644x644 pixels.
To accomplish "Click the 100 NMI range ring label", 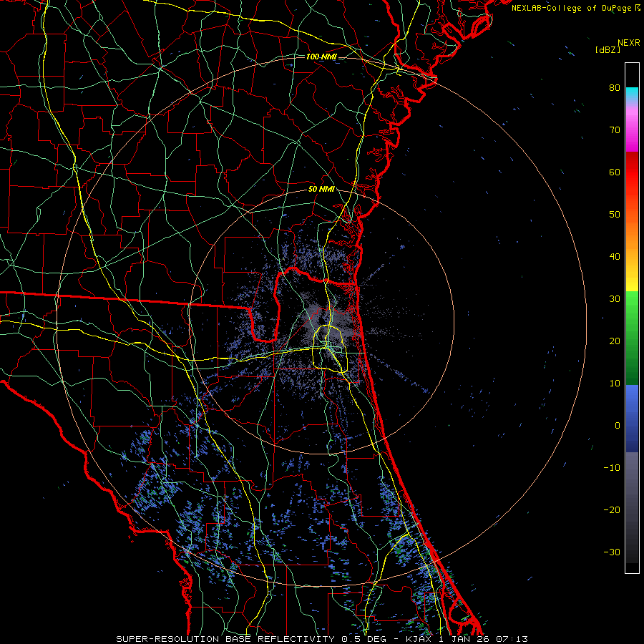I will [321, 57].
